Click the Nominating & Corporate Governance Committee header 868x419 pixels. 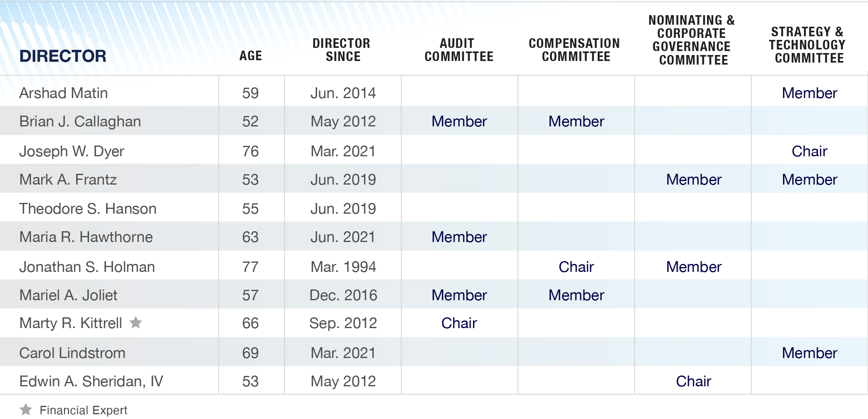pos(693,40)
